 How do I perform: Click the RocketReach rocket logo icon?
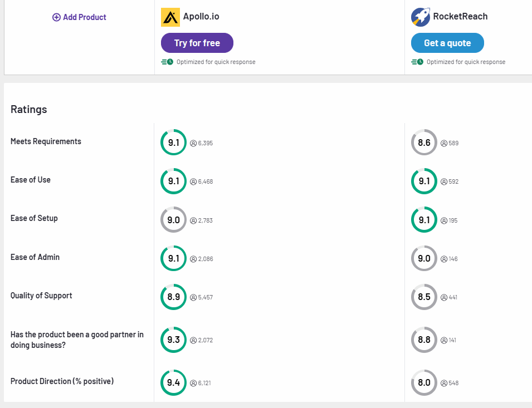click(x=421, y=17)
